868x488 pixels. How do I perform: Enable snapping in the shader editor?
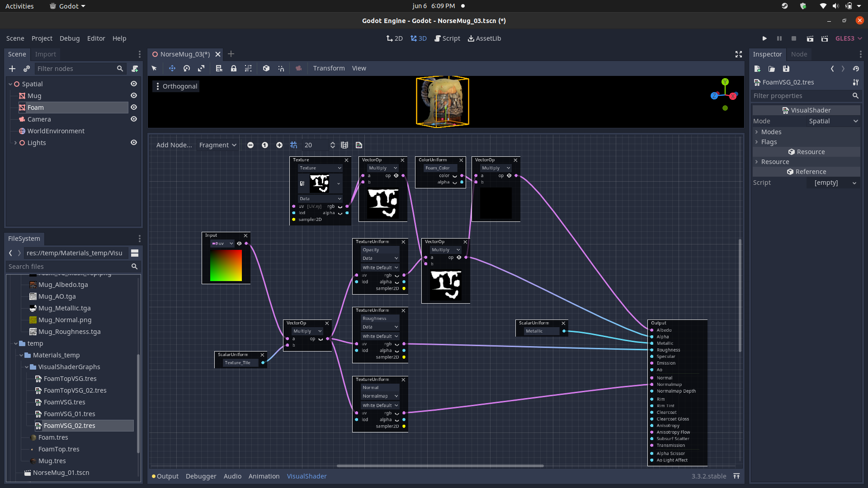[x=294, y=145]
